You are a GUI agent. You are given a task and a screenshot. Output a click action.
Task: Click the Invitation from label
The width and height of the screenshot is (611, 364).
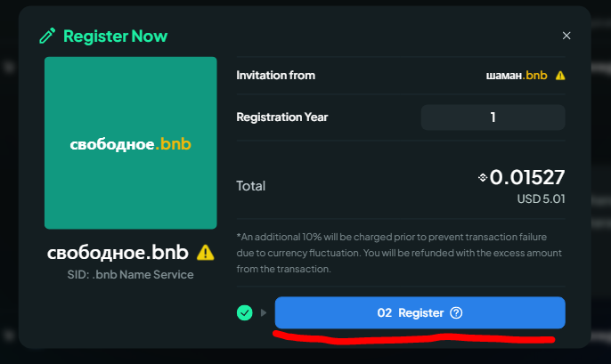point(275,75)
